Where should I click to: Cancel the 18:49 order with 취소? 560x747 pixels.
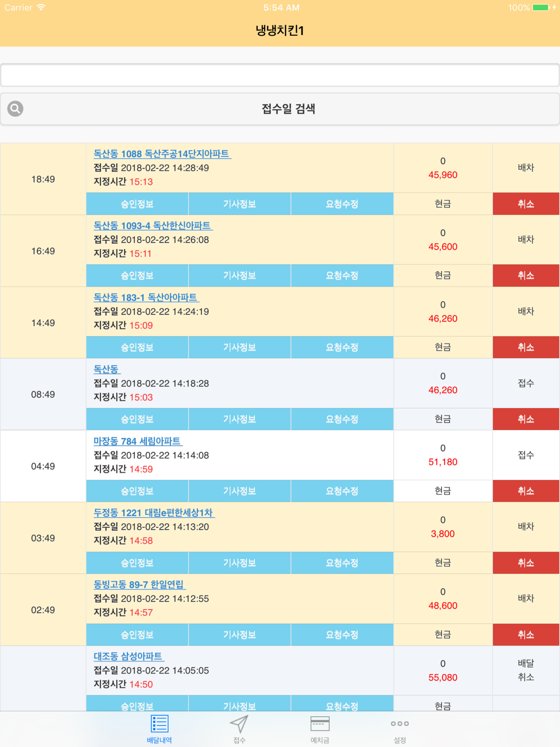[x=526, y=204]
